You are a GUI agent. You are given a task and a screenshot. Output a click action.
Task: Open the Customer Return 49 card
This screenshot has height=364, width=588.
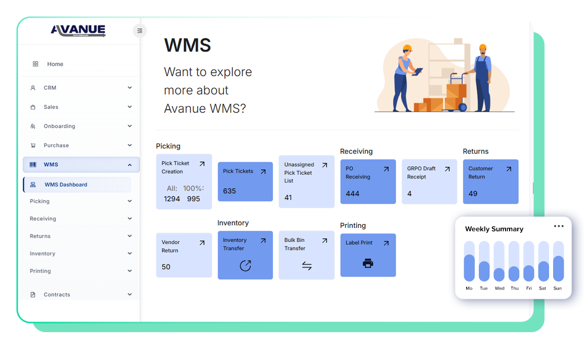pos(490,181)
